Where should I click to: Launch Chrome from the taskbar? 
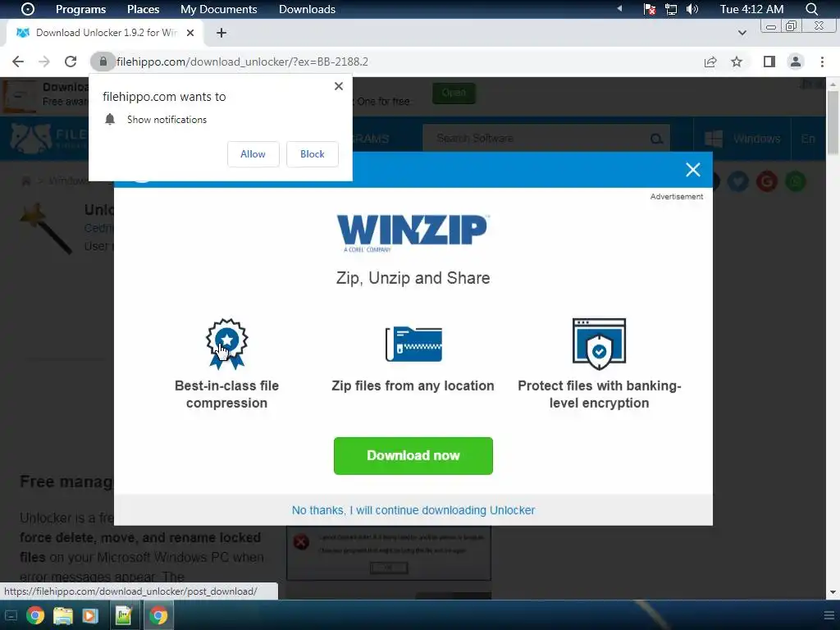tap(35, 615)
